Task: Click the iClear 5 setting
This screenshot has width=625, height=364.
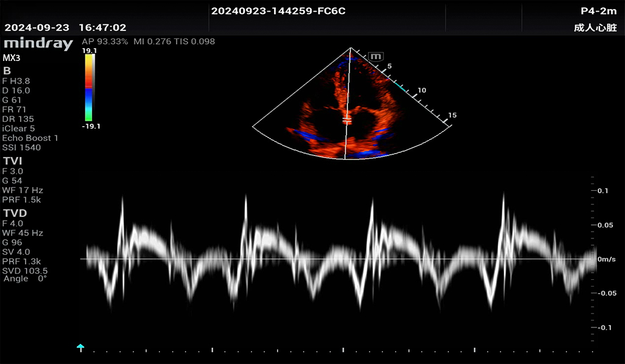Action: coord(19,129)
